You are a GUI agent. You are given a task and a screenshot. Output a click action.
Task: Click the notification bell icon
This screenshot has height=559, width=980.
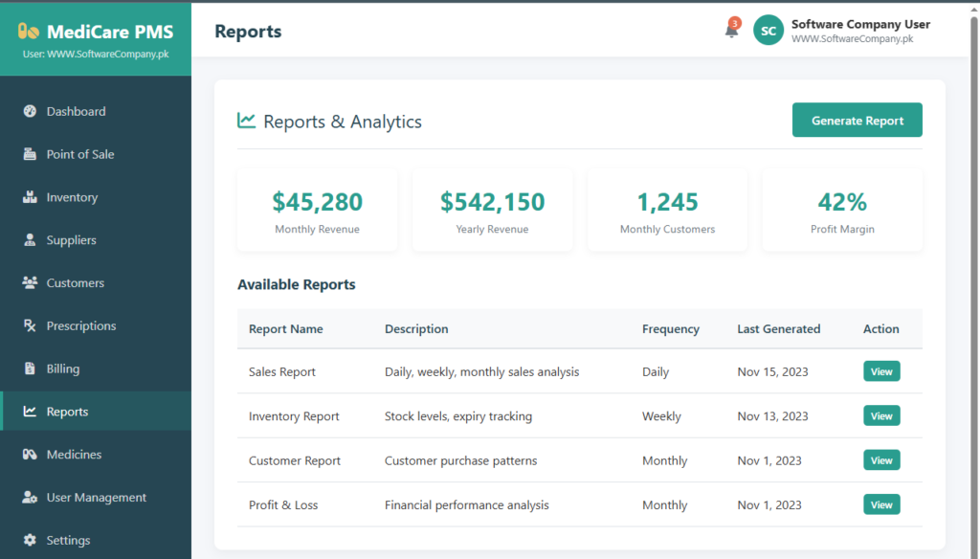731,31
